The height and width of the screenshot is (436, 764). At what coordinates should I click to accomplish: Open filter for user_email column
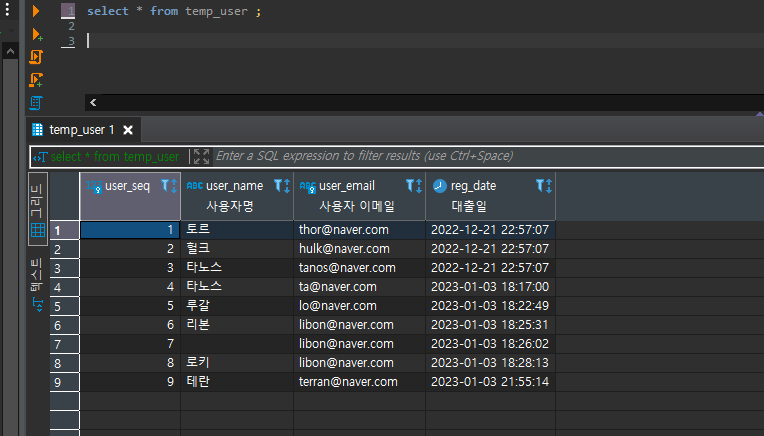(x=410, y=185)
